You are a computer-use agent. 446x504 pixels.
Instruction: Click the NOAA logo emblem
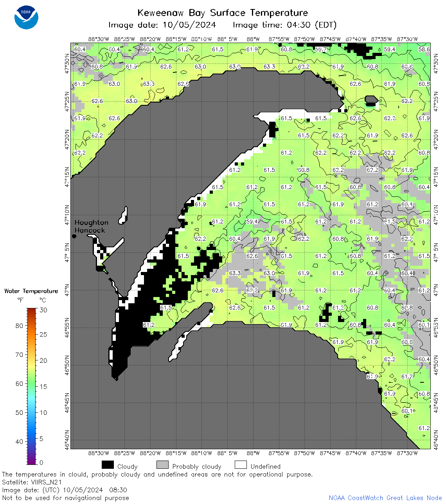click(x=26, y=17)
